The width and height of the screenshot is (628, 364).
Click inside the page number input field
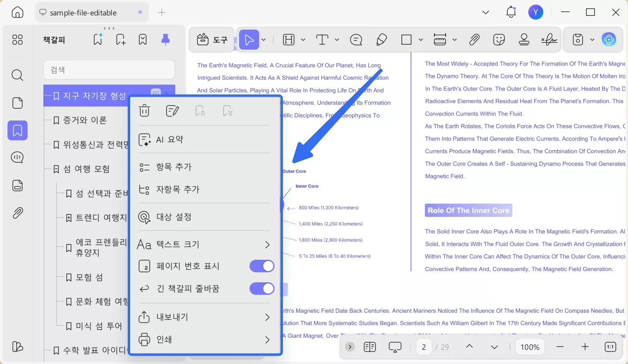tap(424, 346)
